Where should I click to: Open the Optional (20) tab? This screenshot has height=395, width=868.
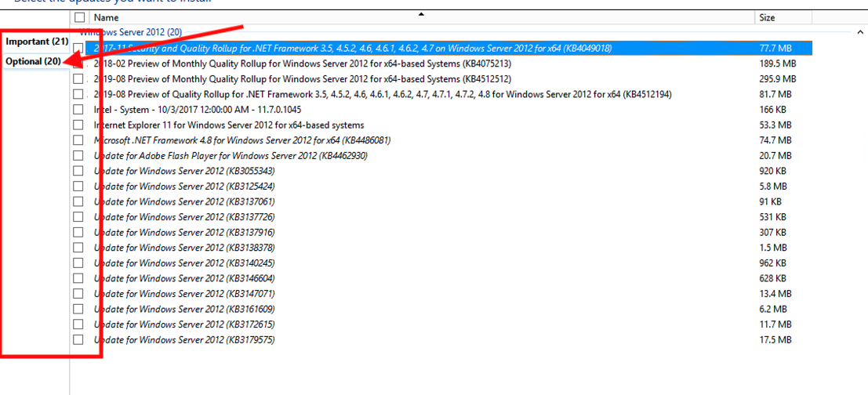[33, 61]
